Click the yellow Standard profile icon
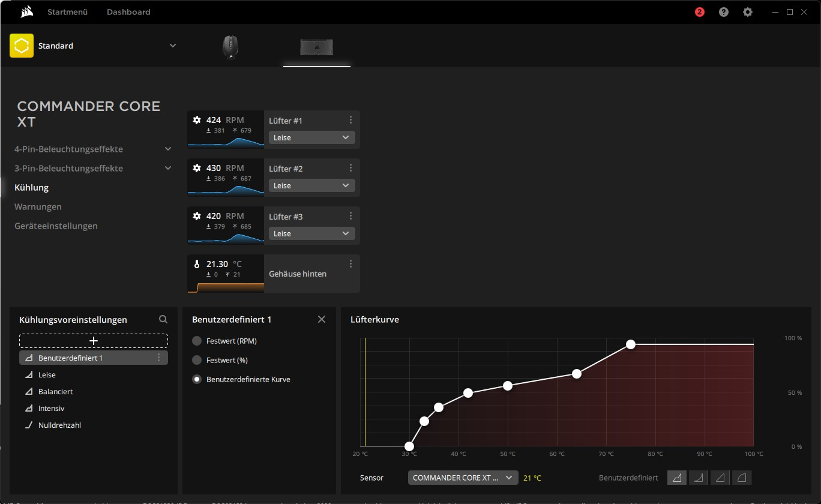This screenshot has height=504, width=821. tap(22, 46)
